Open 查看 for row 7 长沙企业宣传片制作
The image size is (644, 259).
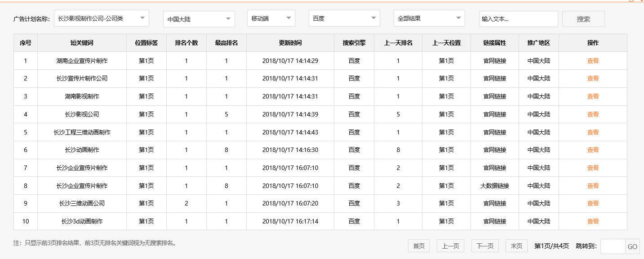coord(593,168)
